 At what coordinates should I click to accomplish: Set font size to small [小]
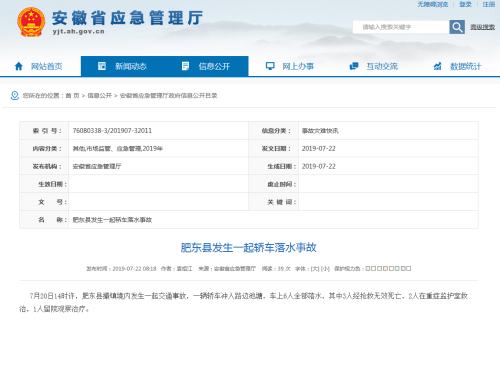point(325,269)
